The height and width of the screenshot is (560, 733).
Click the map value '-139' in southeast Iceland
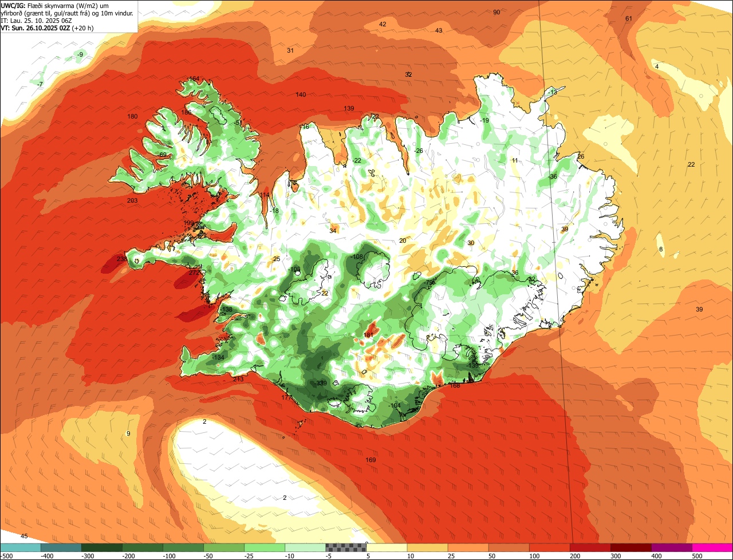pos(472,365)
